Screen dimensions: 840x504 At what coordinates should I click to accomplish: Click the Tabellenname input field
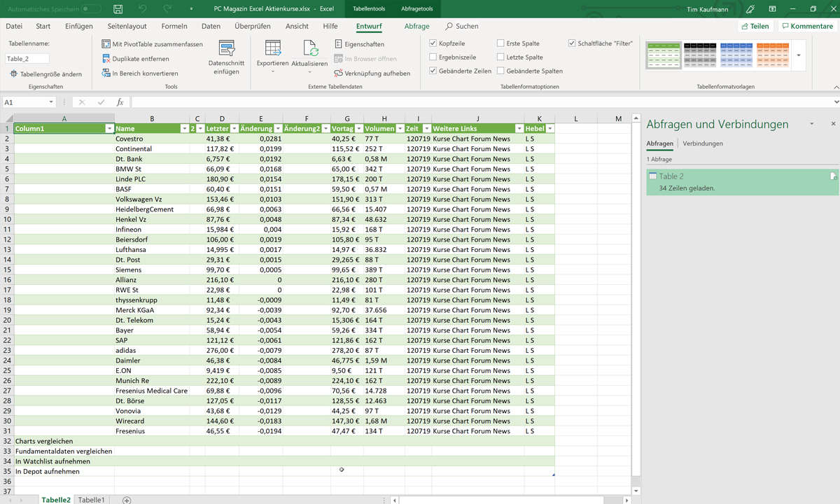(28, 59)
